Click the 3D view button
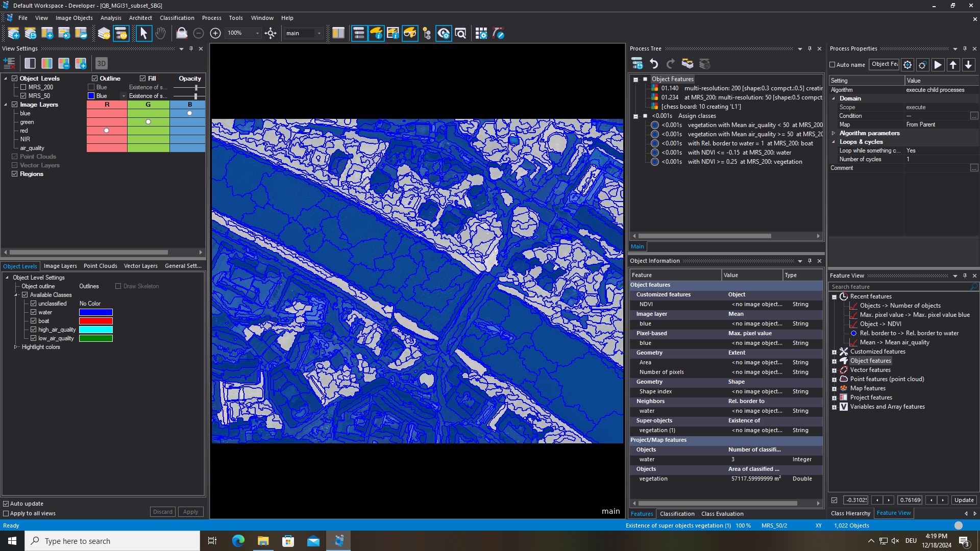Screen dimensions: 980x551 (x=101, y=64)
